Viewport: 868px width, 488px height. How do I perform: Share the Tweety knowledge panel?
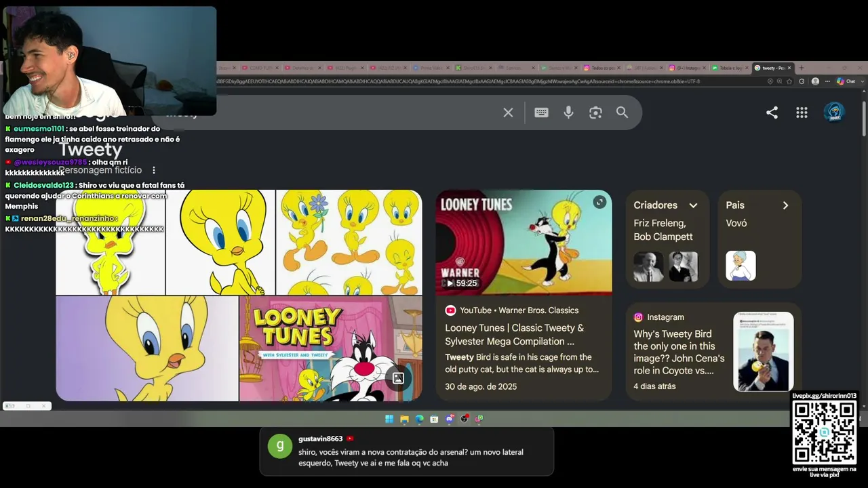tap(772, 113)
